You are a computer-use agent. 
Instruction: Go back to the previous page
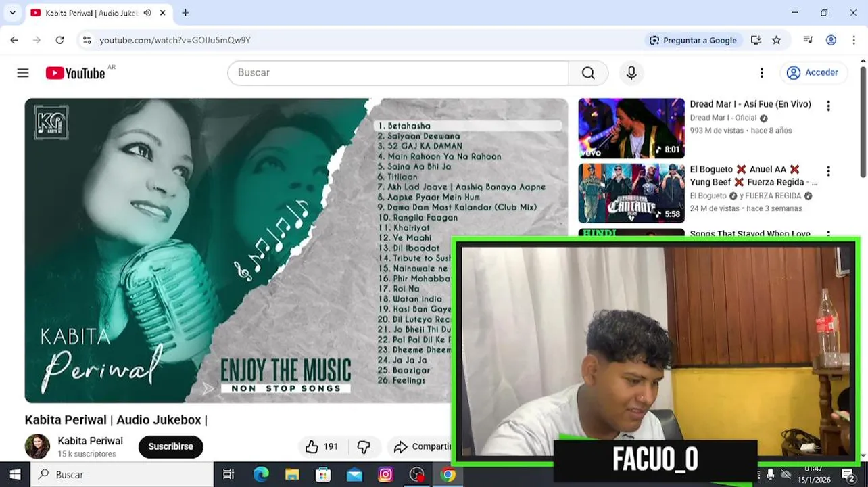[x=14, y=40]
